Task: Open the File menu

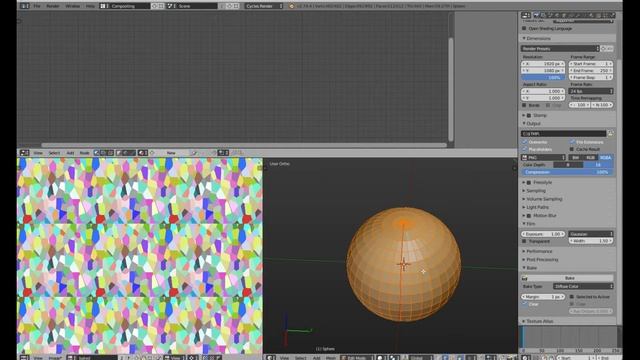Action: (x=37, y=6)
